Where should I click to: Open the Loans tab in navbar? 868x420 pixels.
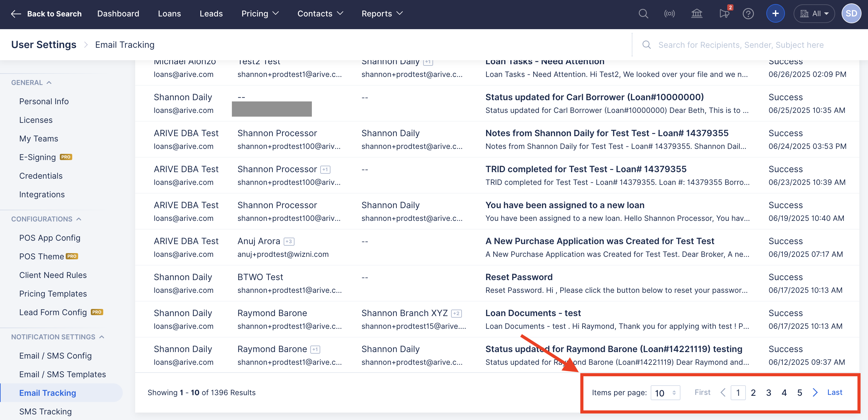169,14
